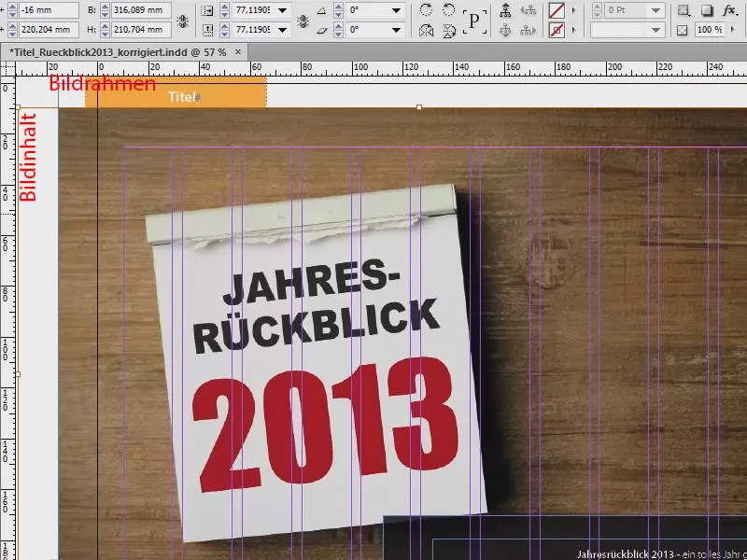Click the Select Previous Object icon
Image resolution: width=747 pixels, height=560 pixels.
pyautogui.click(x=528, y=10)
